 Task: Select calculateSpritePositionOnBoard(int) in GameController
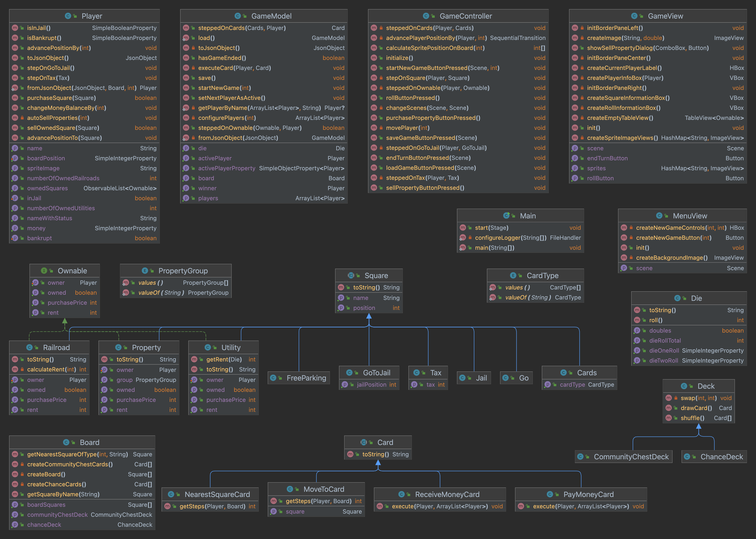click(458, 48)
